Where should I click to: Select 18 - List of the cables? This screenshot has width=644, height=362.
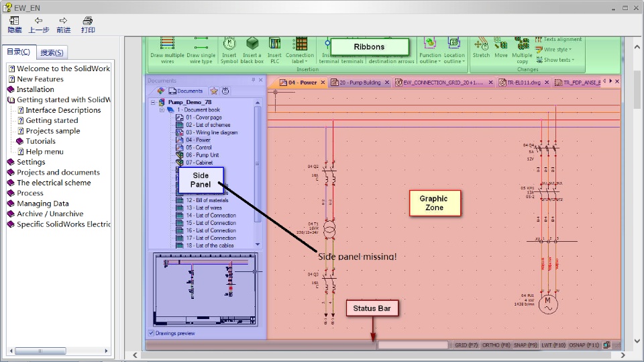pos(205,246)
